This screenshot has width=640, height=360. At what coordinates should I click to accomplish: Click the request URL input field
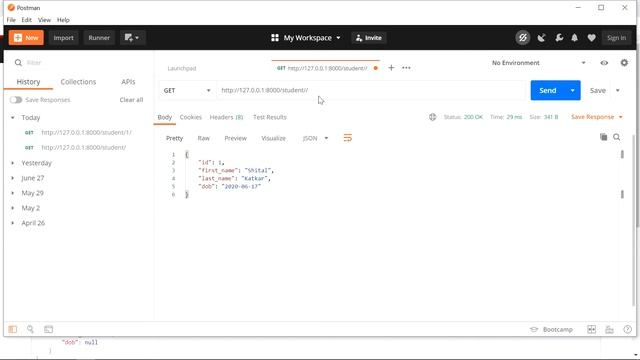(x=371, y=90)
